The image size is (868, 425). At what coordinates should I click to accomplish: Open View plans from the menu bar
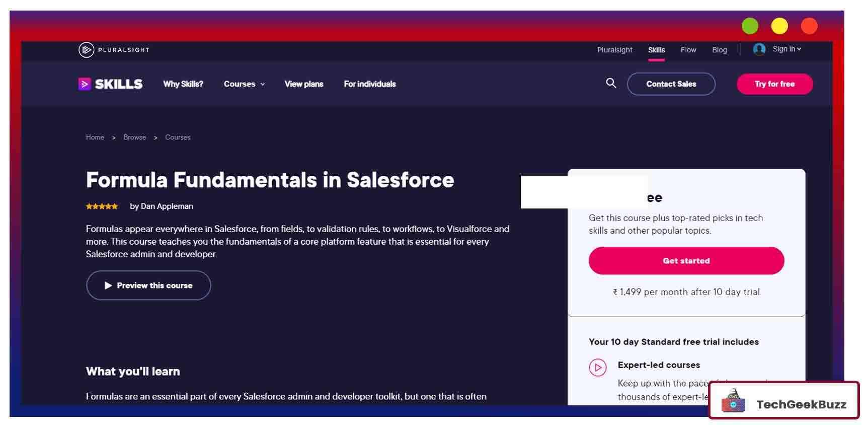pos(304,84)
